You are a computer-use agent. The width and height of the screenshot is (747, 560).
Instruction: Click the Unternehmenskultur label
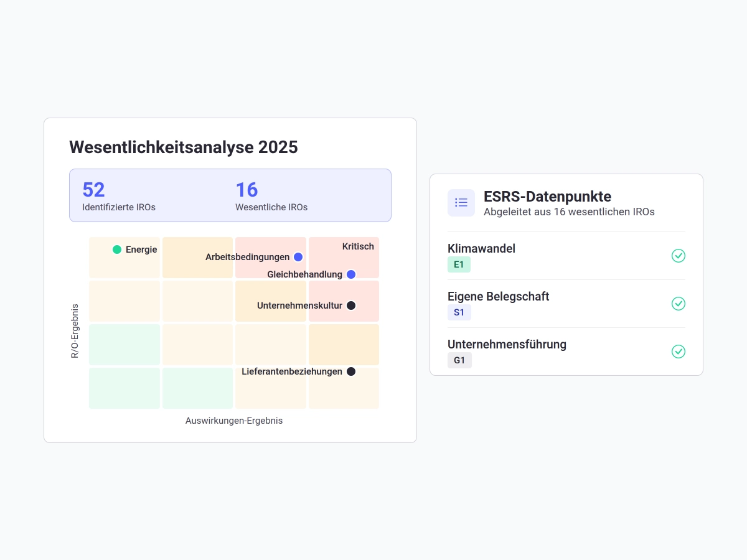(299, 306)
